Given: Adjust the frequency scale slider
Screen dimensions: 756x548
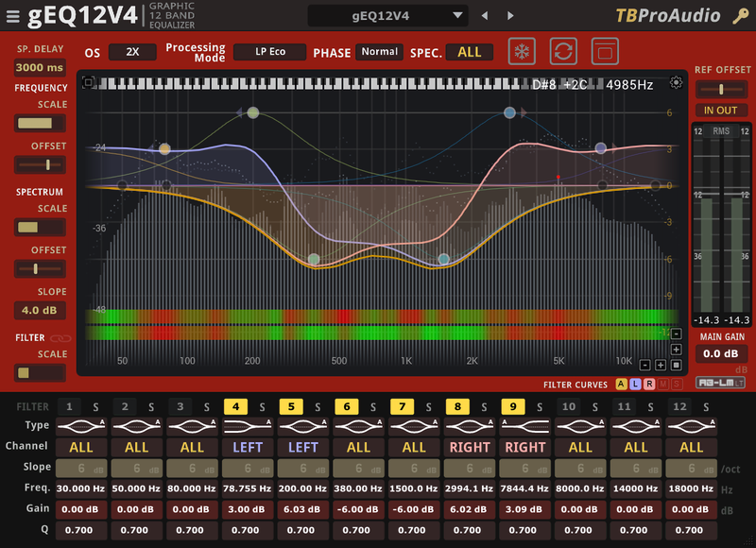Looking at the screenshot, I should coord(40,124).
